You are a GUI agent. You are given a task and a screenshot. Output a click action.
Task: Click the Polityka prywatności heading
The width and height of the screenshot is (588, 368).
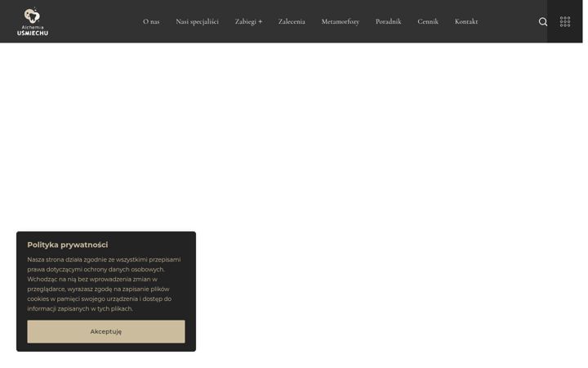click(68, 245)
